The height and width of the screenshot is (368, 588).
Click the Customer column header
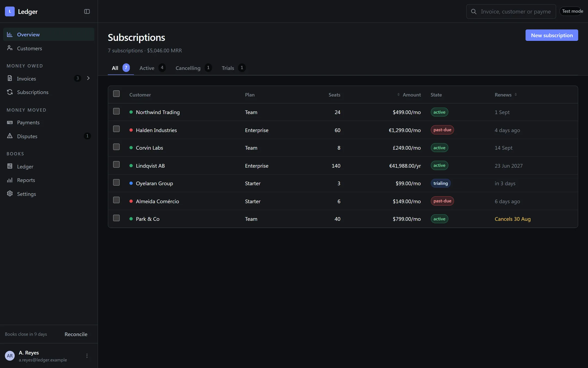coord(140,95)
